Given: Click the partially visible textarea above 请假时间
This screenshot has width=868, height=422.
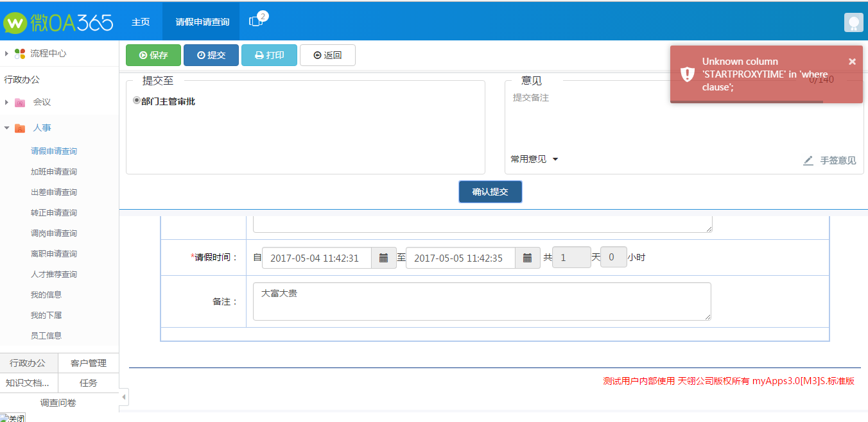Looking at the screenshot, I should tap(482, 224).
